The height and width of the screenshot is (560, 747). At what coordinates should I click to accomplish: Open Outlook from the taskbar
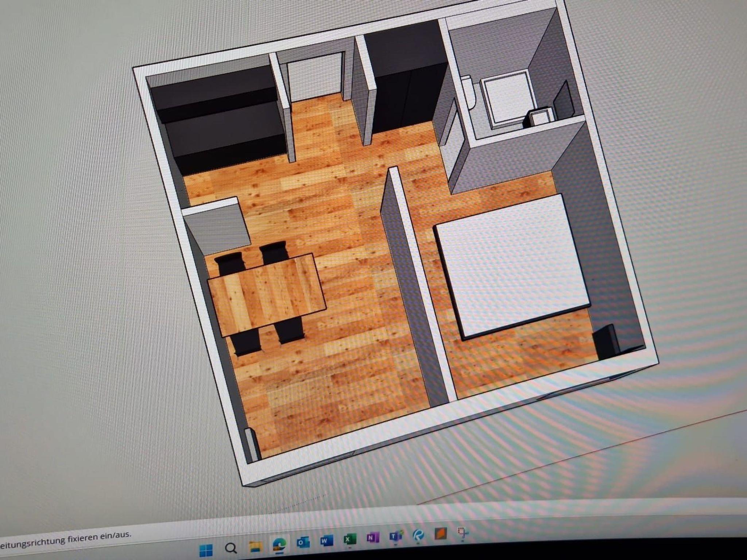coord(303,543)
